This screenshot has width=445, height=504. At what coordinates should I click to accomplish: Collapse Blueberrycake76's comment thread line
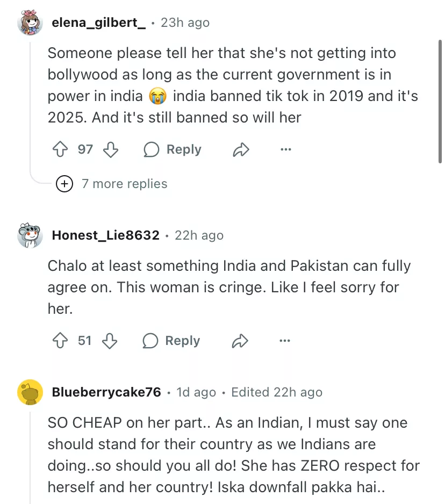(x=31, y=457)
